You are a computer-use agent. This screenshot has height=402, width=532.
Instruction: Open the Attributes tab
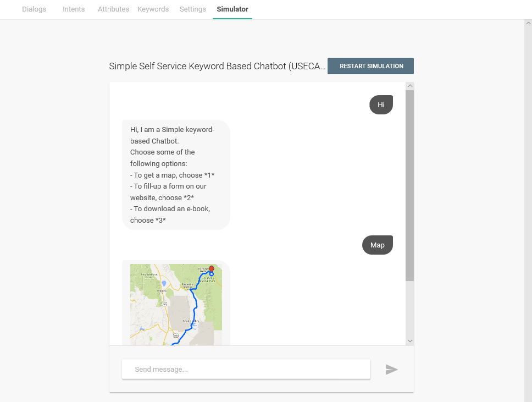click(x=113, y=9)
